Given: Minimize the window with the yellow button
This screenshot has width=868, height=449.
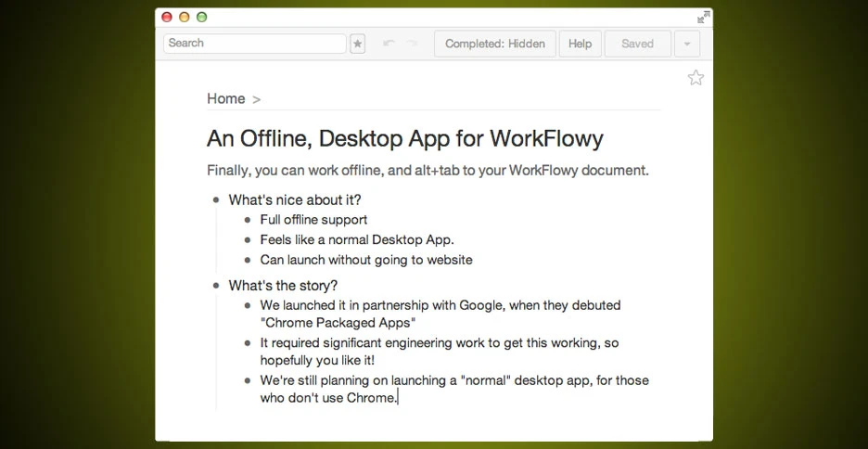Looking at the screenshot, I should [x=185, y=18].
